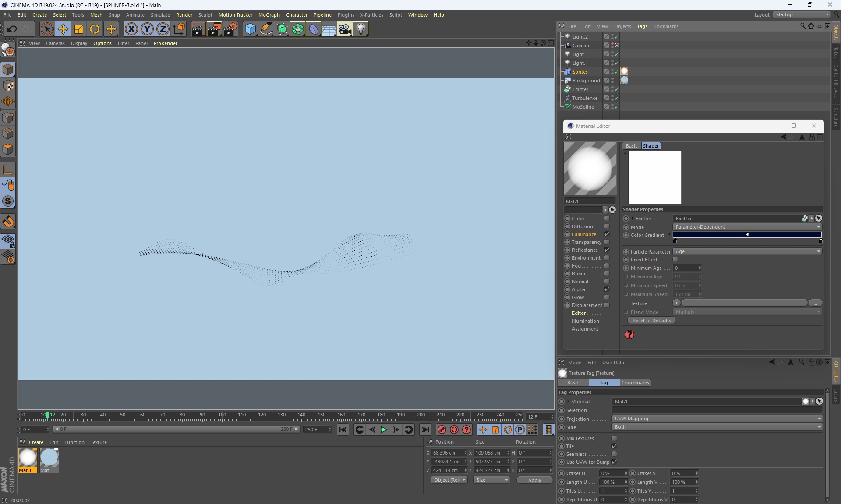
Task: Switch to the Coordinates tab
Action: click(635, 383)
